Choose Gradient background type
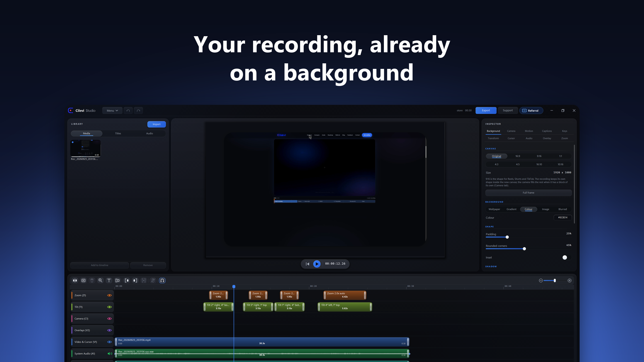The width and height of the screenshot is (644, 362). click(x=511, y=209)
